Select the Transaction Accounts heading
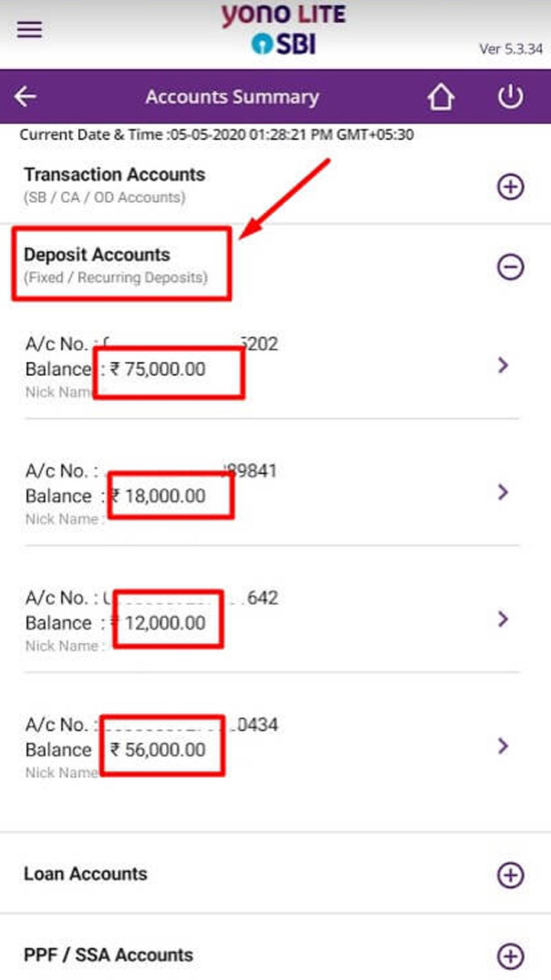Viewport: 551px width, 980px height. point(115,175)
